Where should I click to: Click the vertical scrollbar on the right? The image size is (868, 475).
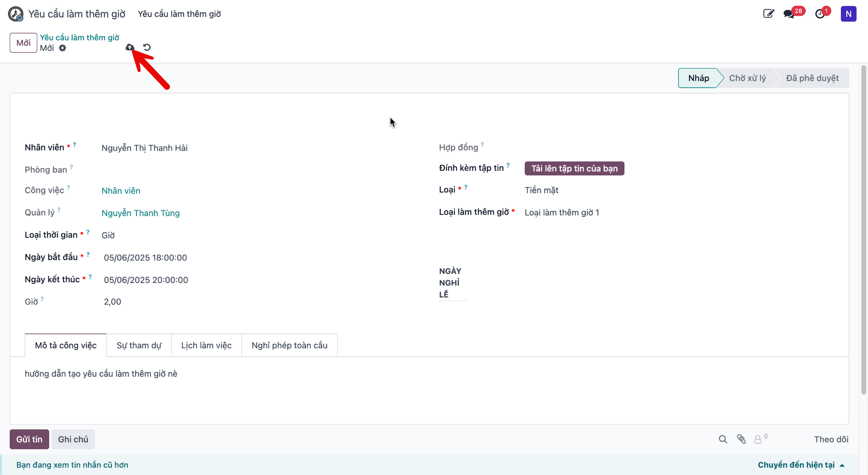pyautogui.click(x=863, y=230)
